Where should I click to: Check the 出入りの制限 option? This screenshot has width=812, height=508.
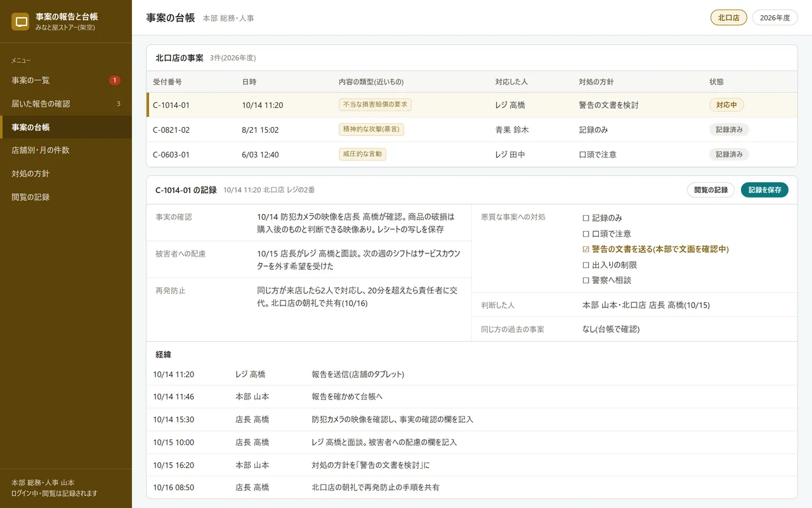(610, 265)
